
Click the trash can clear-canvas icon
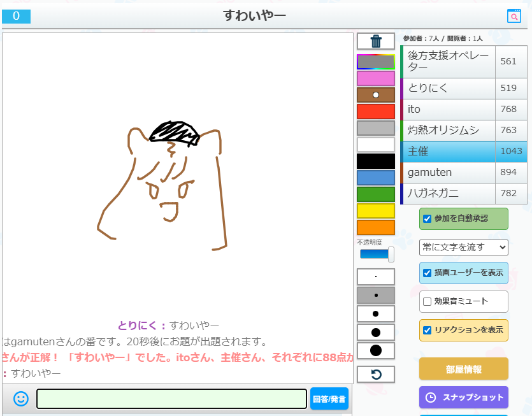tap(376, 41)
